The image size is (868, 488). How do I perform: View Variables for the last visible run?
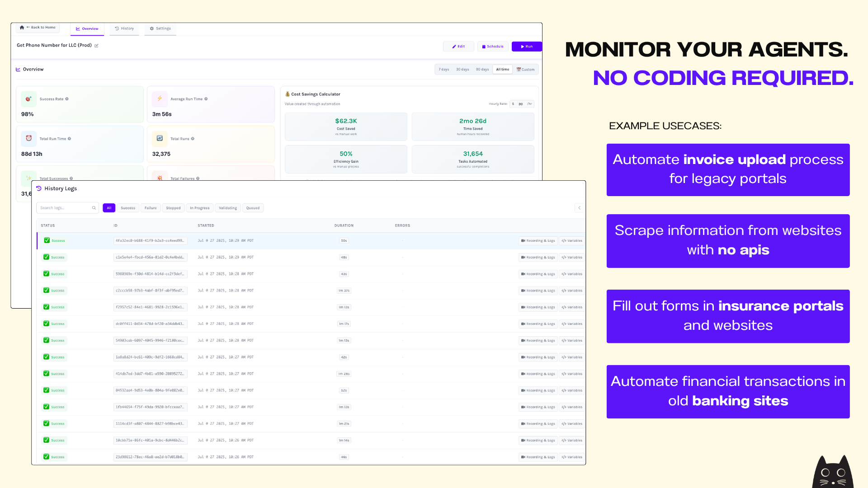[572, 457]
